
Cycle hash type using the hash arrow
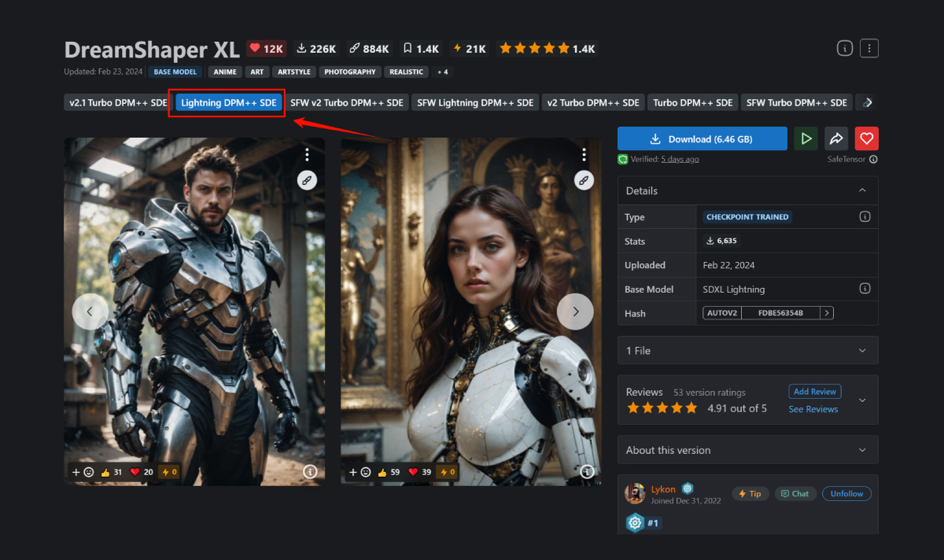point(826,313)
